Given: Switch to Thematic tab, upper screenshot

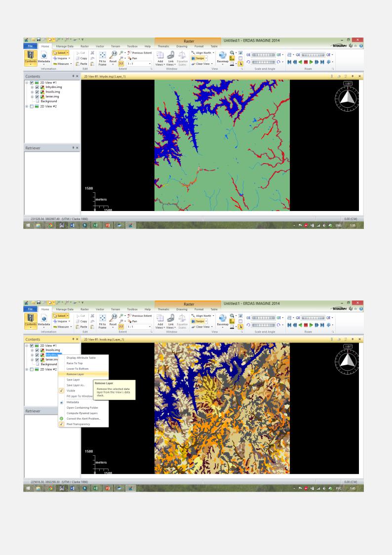Looking at the screenshot, I should (163, 46).
